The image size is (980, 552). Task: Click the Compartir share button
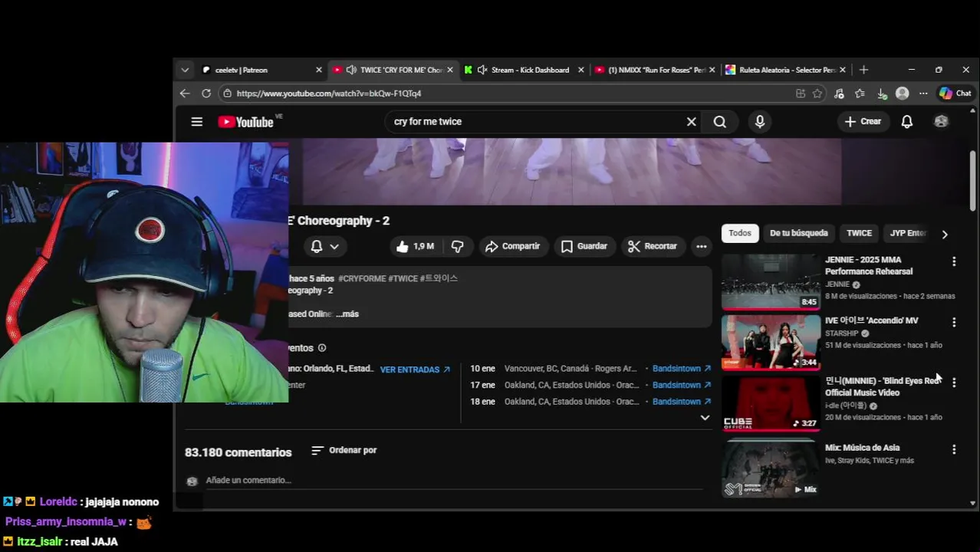513,246
